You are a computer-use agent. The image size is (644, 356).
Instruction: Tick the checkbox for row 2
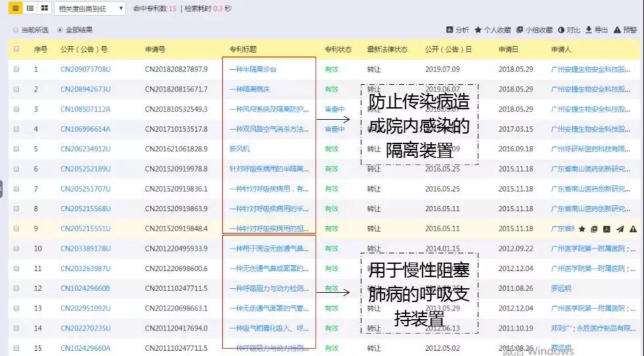coord(16,89)
